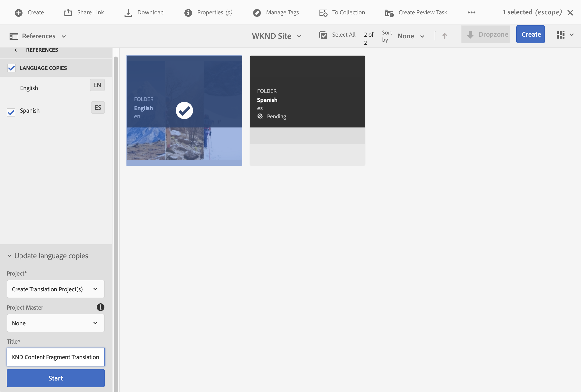Toggle the Select All checkbox
This screenshot has height=392, width=581.
click(x=323, y=35)
